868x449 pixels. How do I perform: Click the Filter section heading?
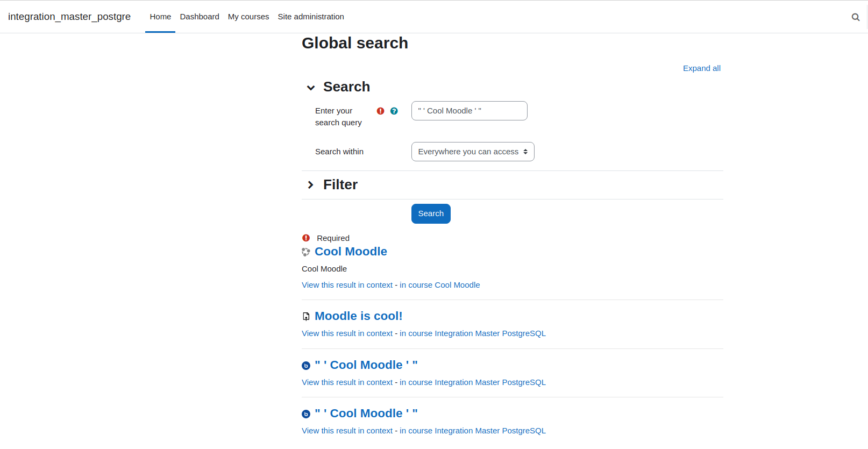click(340, 185)
